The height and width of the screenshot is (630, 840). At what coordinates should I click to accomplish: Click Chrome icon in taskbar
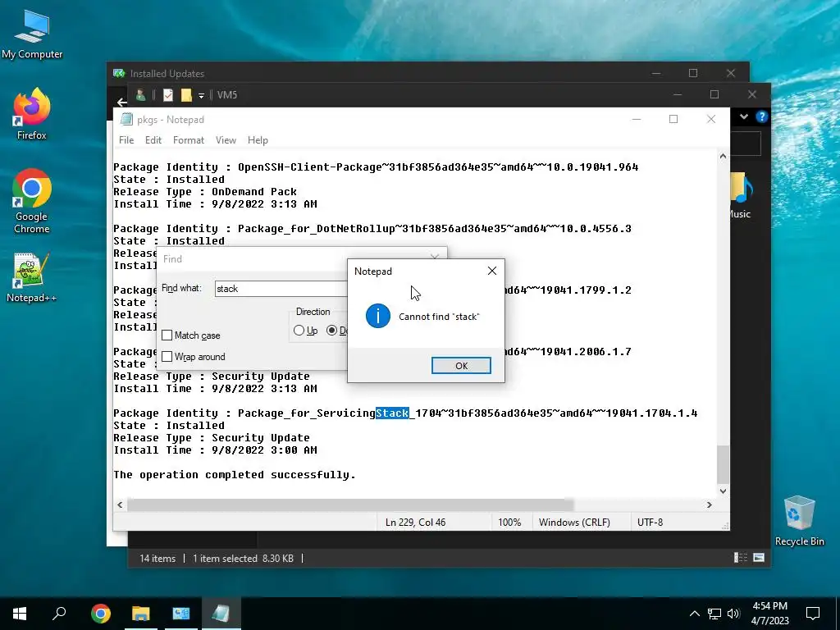pyautogui.click(x=101, y=614)
